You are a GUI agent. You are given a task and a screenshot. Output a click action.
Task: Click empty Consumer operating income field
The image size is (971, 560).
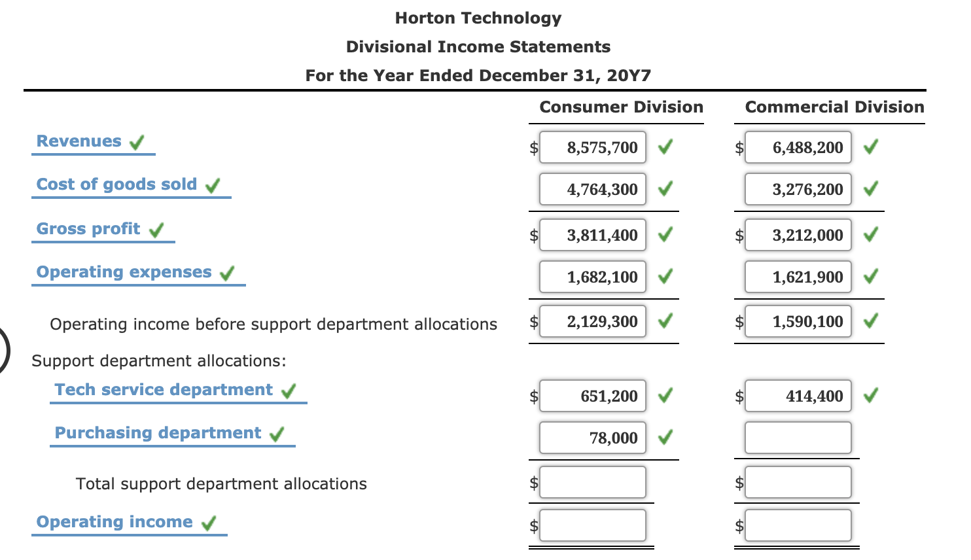click(593, 525)
